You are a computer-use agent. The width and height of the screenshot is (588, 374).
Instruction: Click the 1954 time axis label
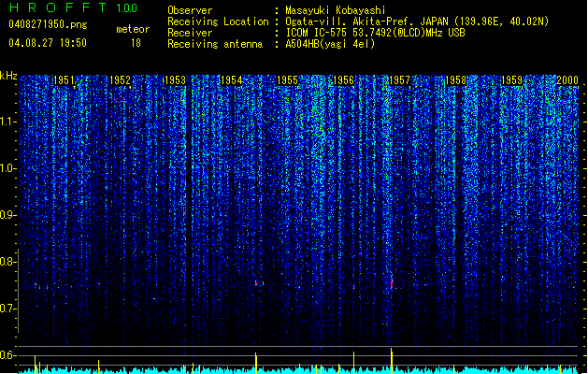point(232,79)
